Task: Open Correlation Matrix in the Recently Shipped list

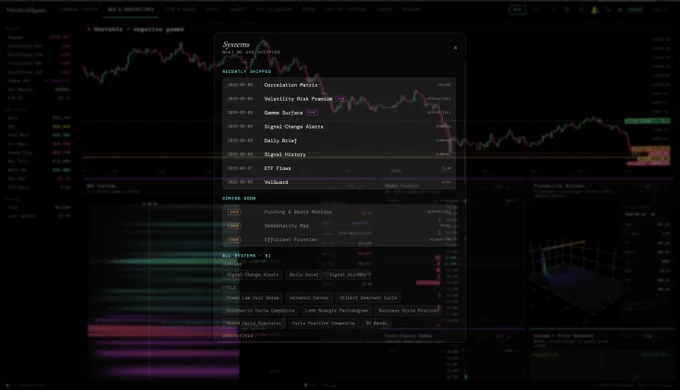Action: [339, 85]
